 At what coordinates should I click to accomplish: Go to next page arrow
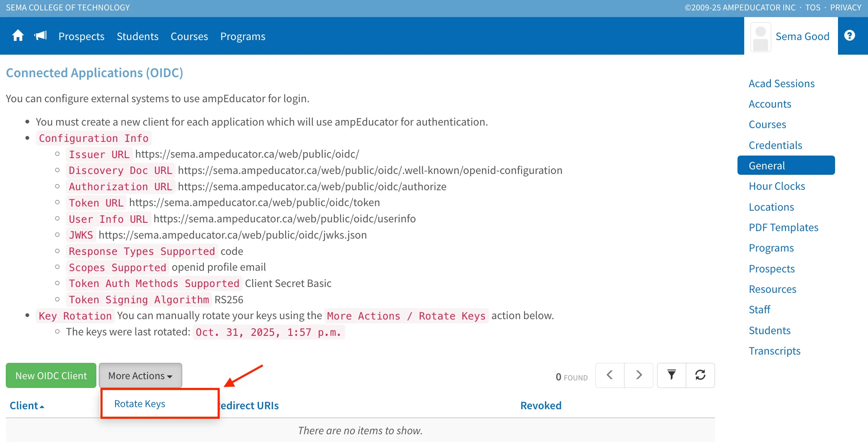(639, 375)
